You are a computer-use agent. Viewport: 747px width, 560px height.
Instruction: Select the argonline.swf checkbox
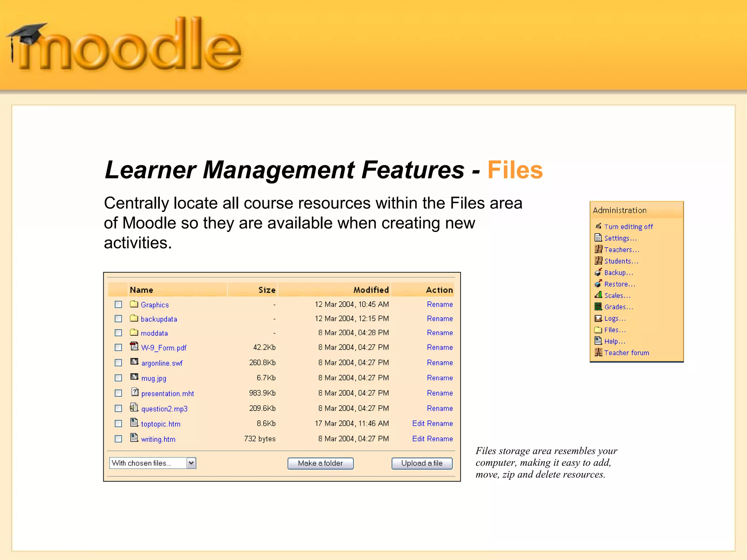[118, 362]
